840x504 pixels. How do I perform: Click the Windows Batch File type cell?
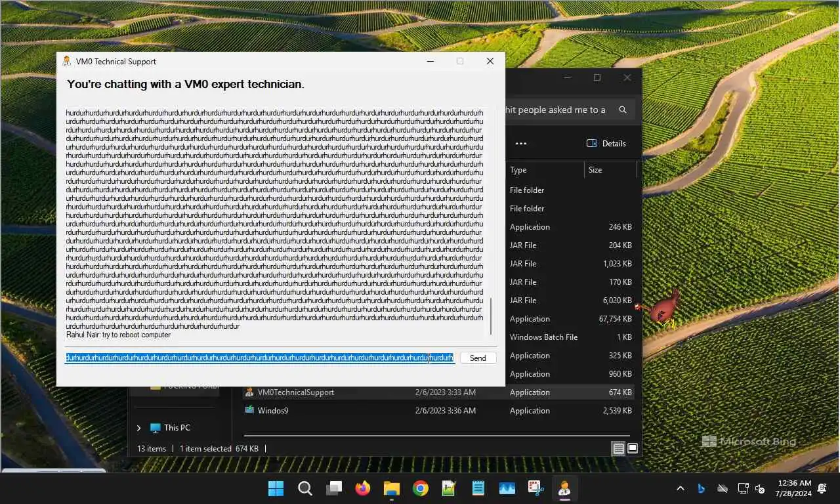[x=543, y=337]
